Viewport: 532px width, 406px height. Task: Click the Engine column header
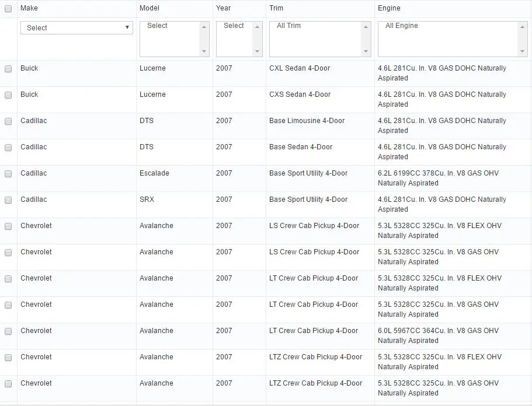pyautogui.click(x=389, y=8)
